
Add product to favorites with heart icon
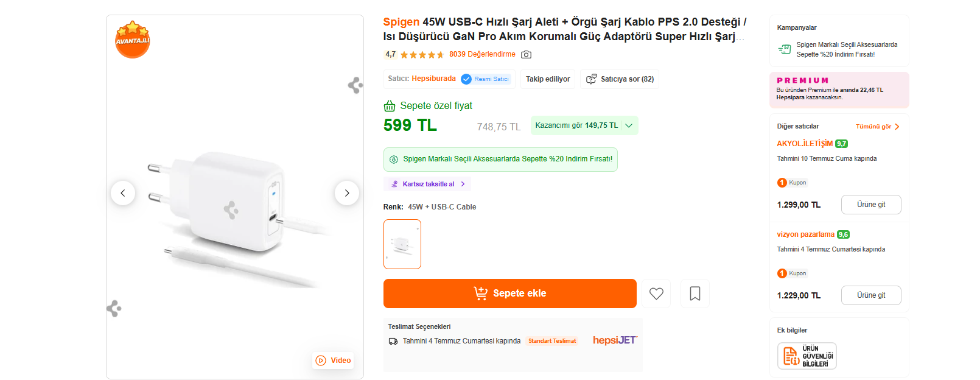point(656,294)
